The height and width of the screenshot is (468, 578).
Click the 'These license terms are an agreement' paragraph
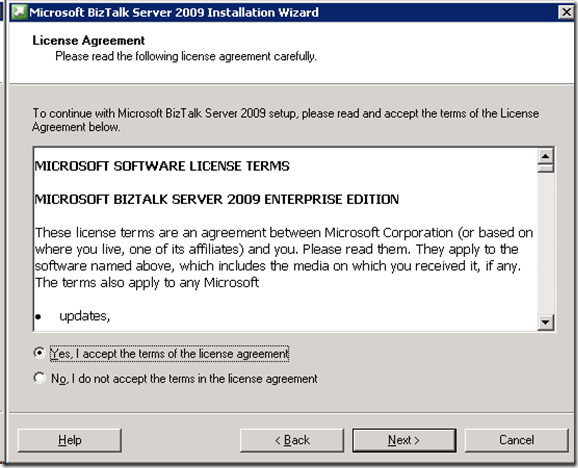point(284,258)
